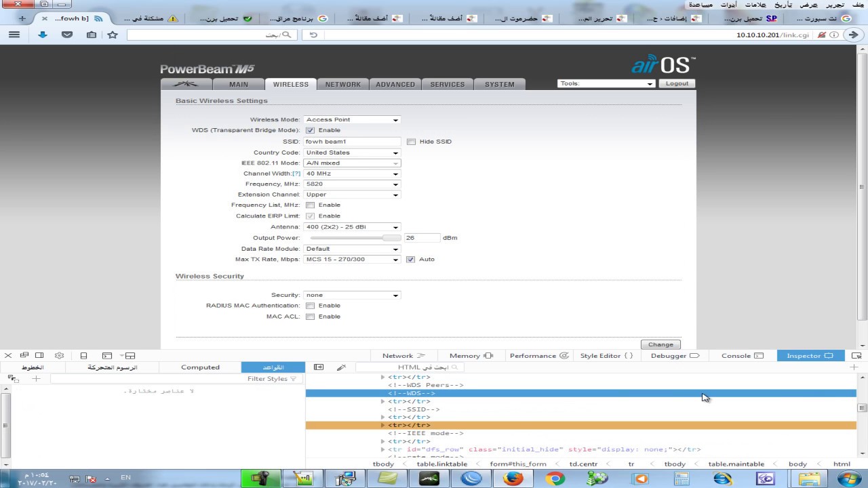
Task: Switch to the NETWORK tab
Action: 342,84
